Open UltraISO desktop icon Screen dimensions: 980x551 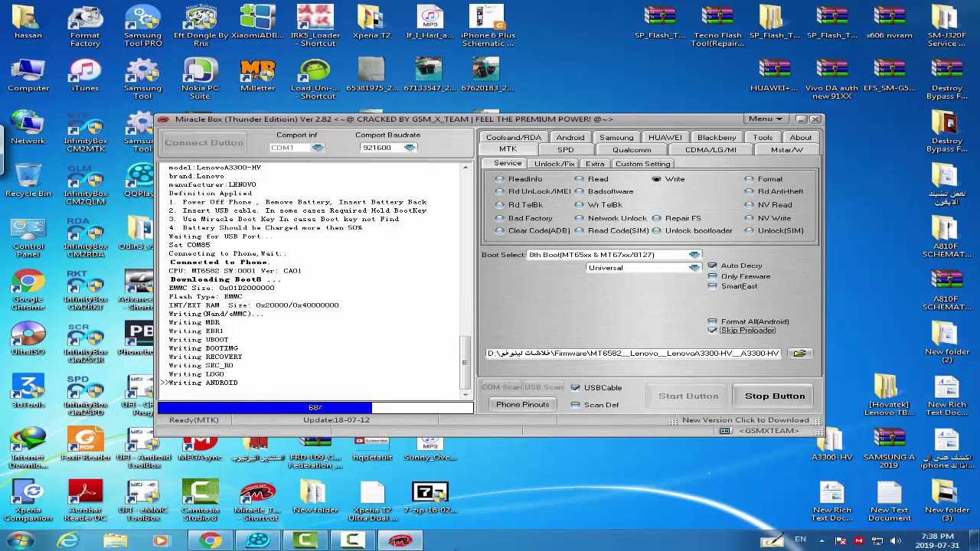point(28,339)
